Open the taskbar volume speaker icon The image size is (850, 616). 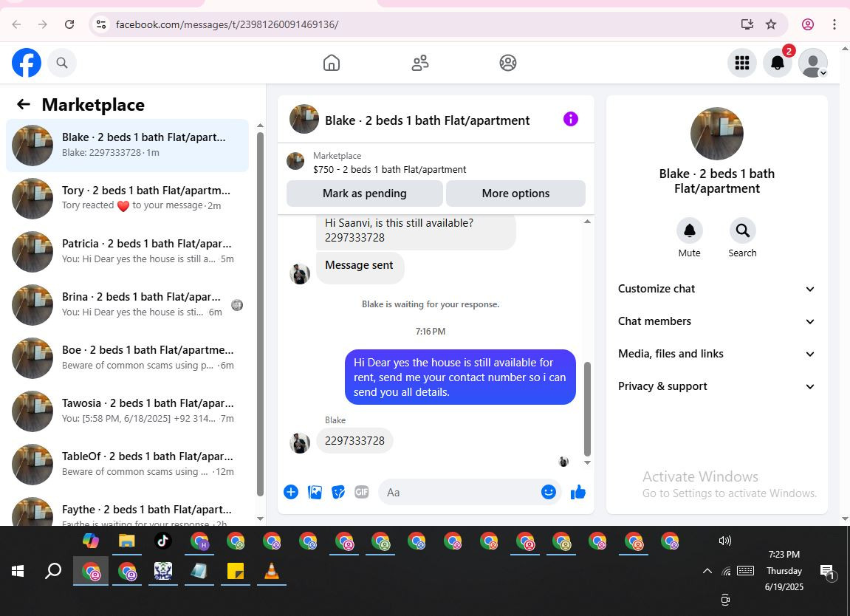click(x=724, y=540)
